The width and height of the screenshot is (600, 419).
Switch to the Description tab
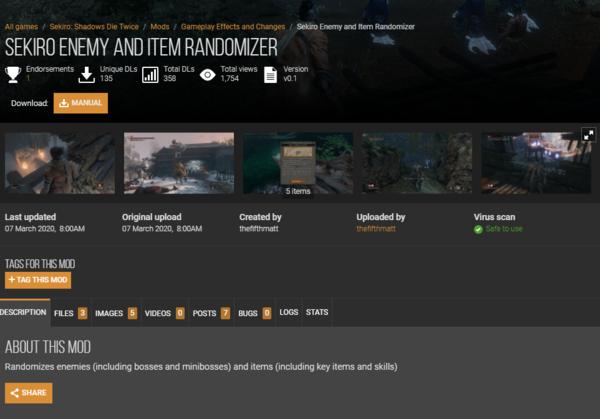tap(24, 313)
